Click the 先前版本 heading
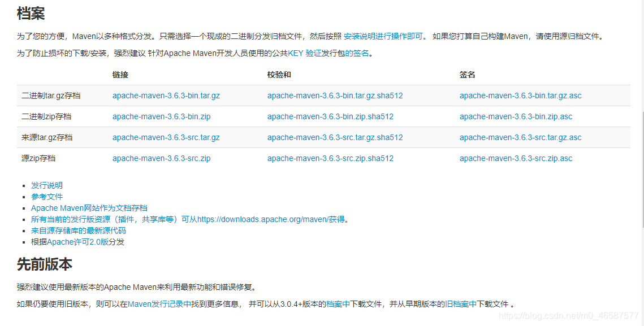This screenshot has height=326, width=644. (44, 264)
